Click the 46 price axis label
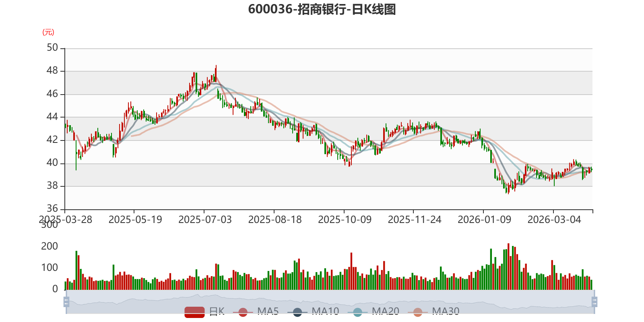The image size is (644, 322). click(x=52, y=94)
